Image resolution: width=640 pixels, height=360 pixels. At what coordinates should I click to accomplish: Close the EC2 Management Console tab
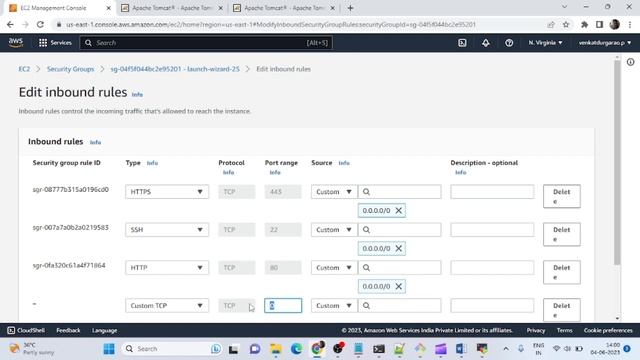[109, 8]
